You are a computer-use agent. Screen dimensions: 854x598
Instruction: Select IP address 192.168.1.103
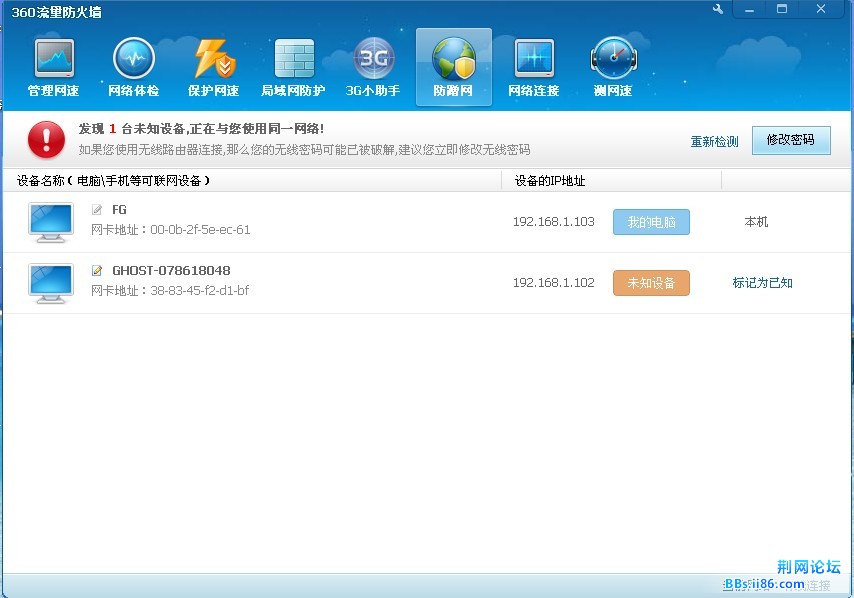click(x=553, y=222)
